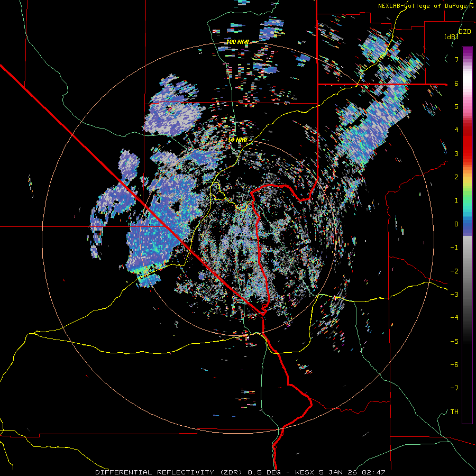This screenshot has height=476, width=476.
Task: Click the "-2" value on the scale
Action: click(454, 271)
